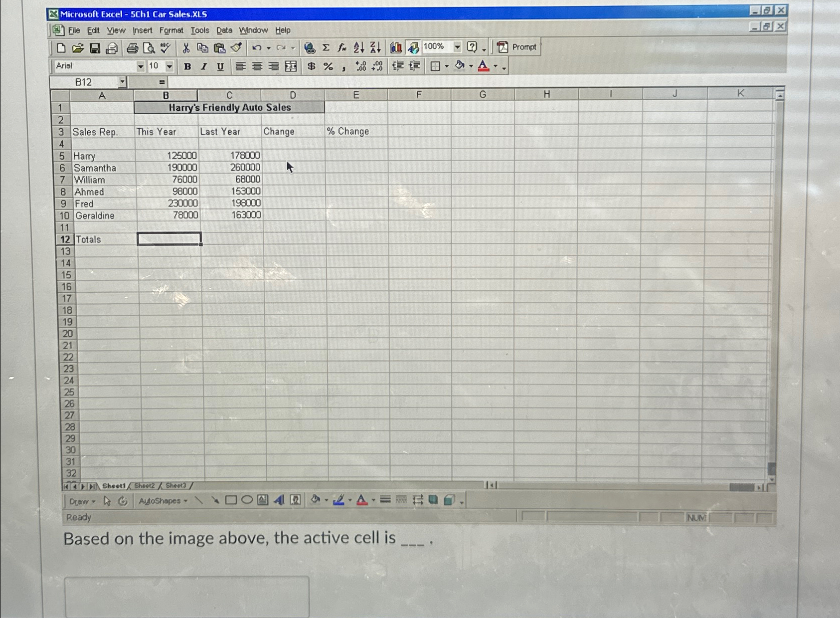Open Print Preview from the toolbar
The height and width of the screenshot is (618, 840).
point(149,48)
